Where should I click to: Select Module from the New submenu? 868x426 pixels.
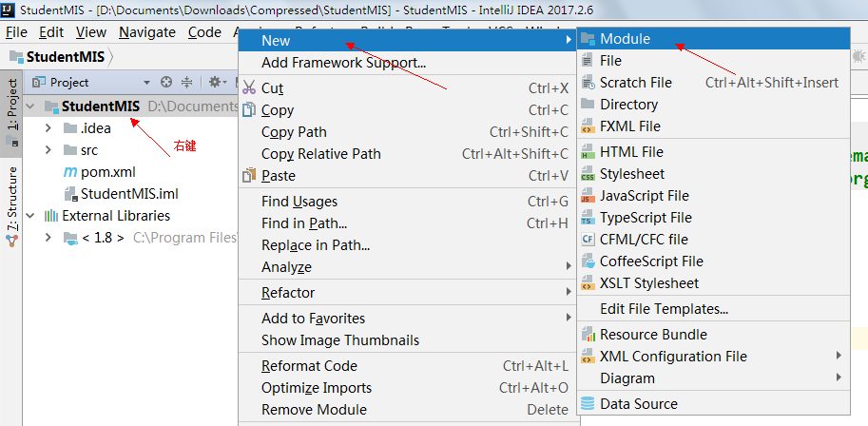point(625,39)
